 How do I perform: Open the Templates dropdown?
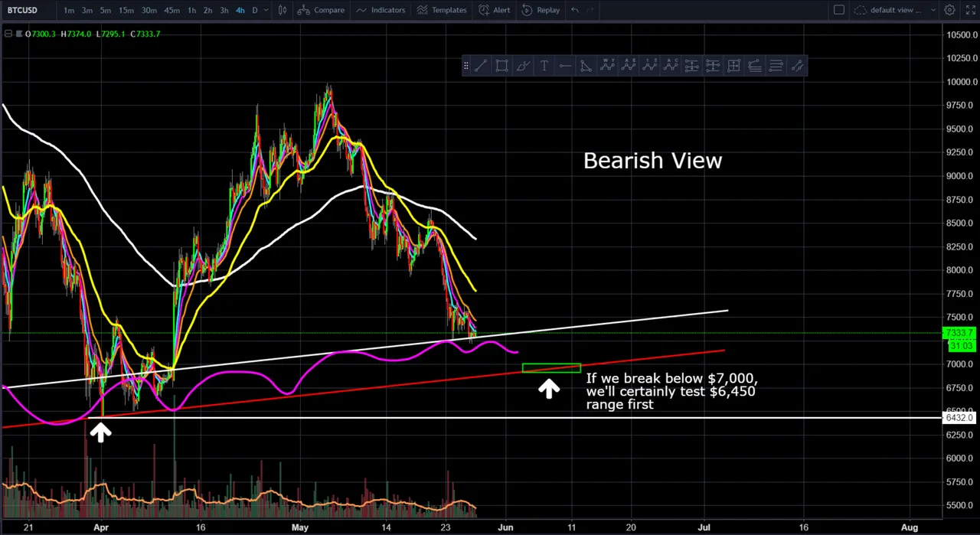pos(441,10)
